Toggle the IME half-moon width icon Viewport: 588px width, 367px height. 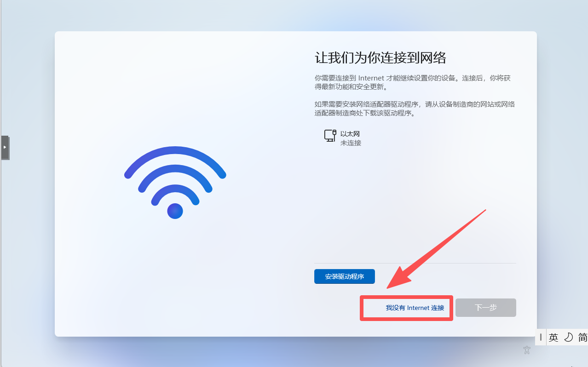pyautogui.click(x=569, y=337)
